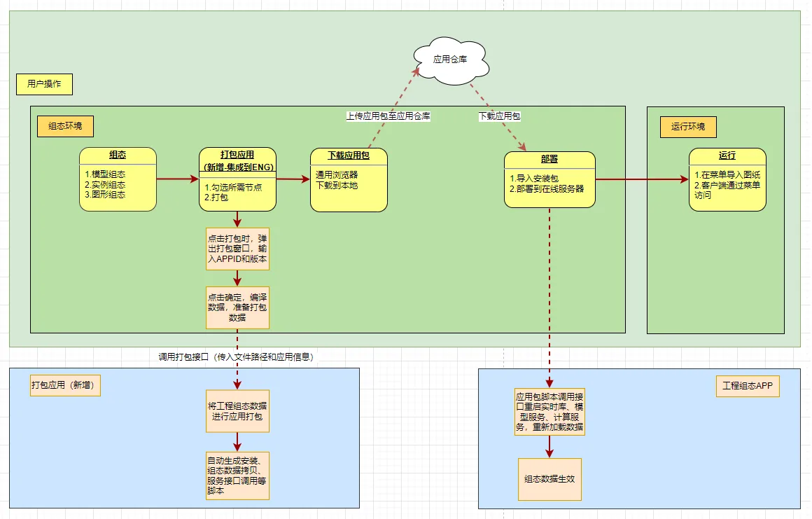Select the 组态环境 label tag

(x=65, y=127)
